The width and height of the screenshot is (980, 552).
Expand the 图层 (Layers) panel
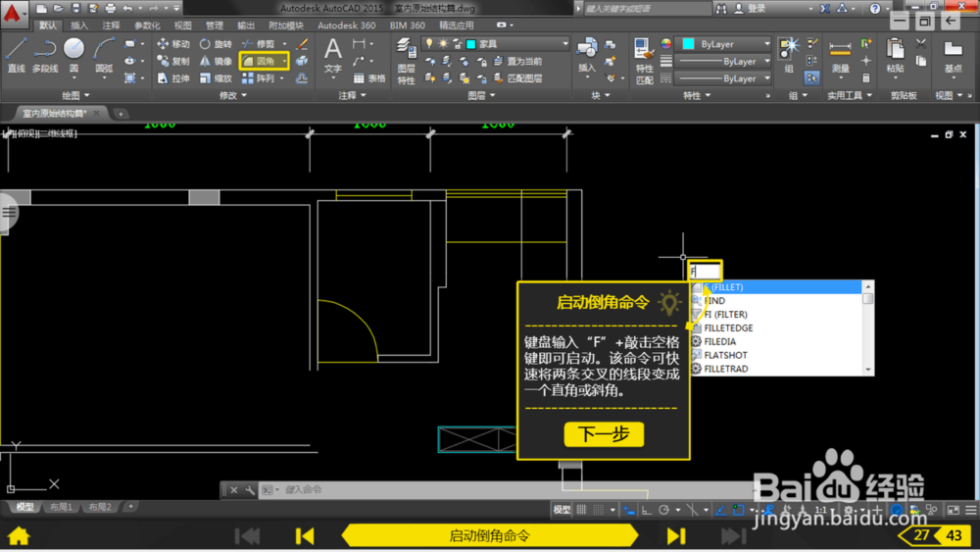pos(481,95)
